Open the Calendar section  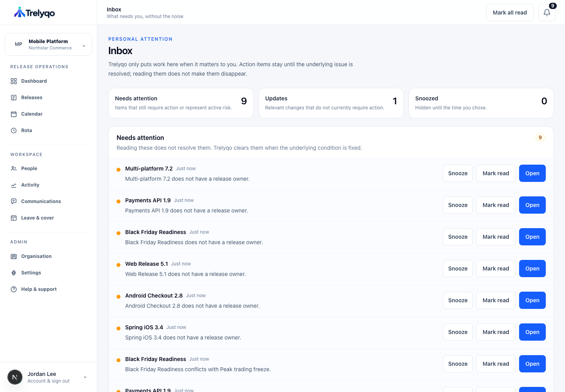pyautogui.click(x=48, y=114)
